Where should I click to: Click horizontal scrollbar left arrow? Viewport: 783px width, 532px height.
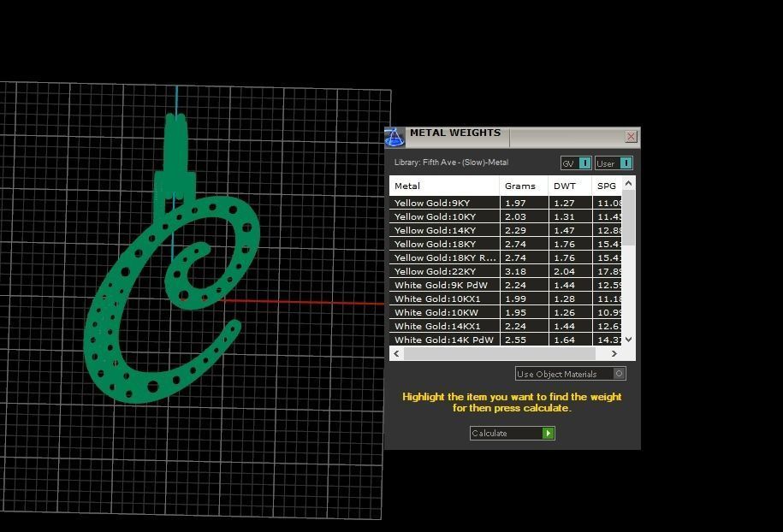click(x=396, y=353)
